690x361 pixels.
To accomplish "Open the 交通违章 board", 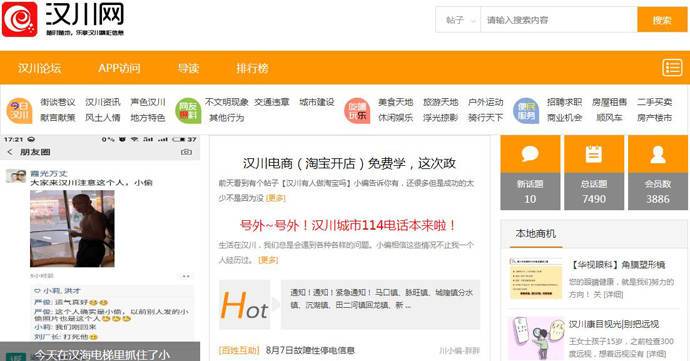I will point(272,102).
